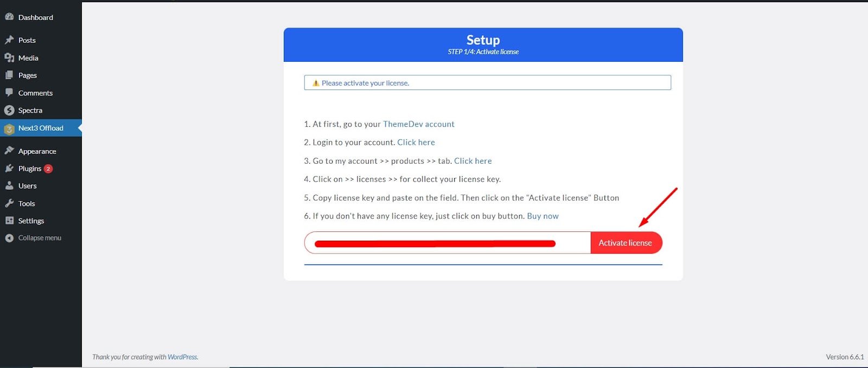Screen dimensions: 868x368
Task: Click the Dashboard gauge icon
Action: pyautogui.click(x=9, y=17)
